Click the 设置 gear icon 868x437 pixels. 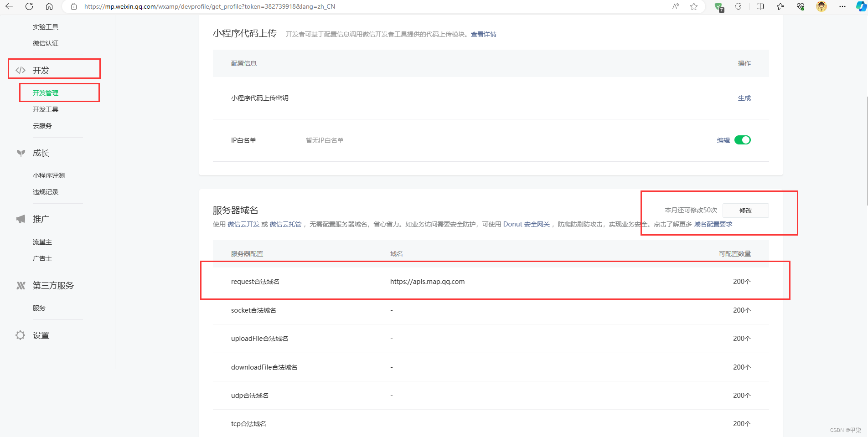21,335
